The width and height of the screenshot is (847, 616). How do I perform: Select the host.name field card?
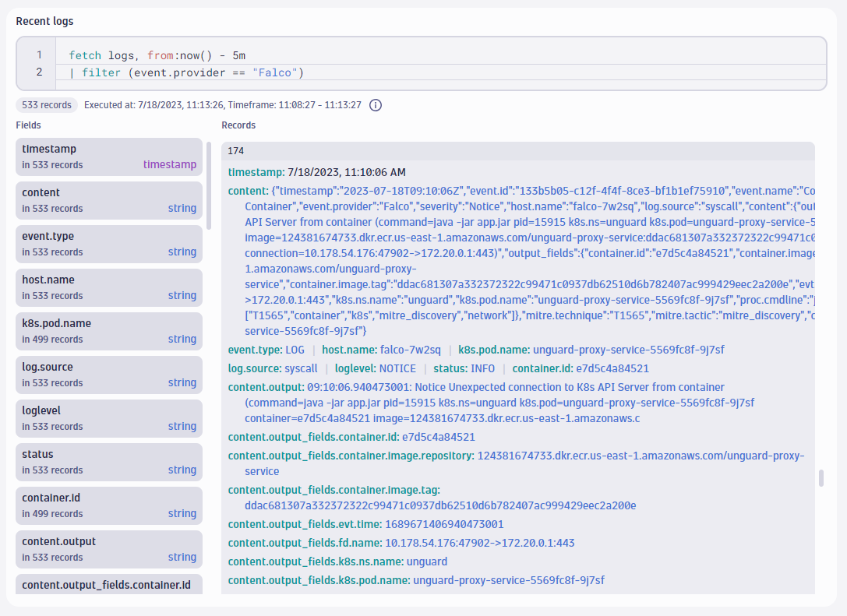point(108,287)
